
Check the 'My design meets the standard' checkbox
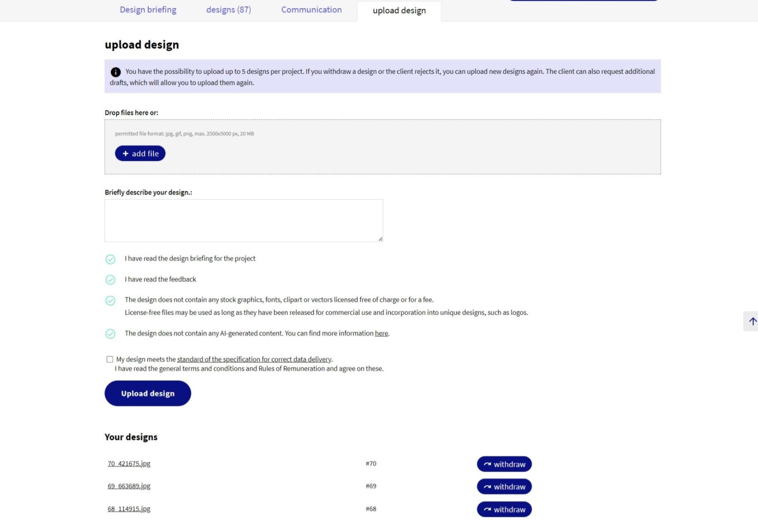click(110, 359)
